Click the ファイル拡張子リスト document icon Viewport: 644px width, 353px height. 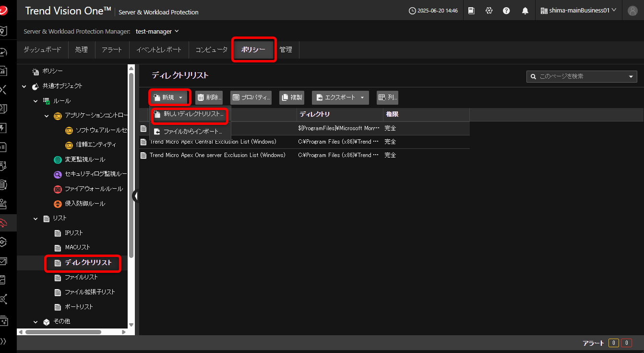[58, 292]
